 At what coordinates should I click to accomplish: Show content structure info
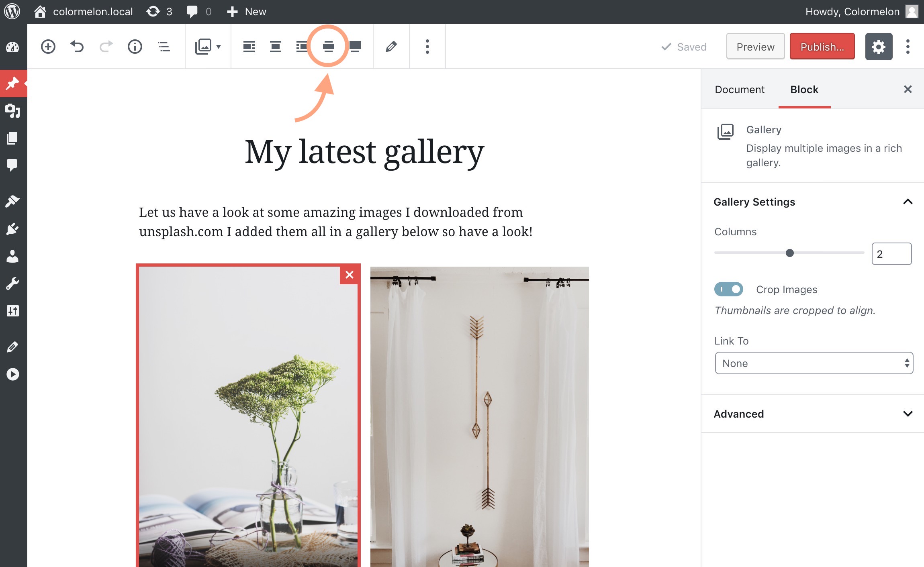135,47
